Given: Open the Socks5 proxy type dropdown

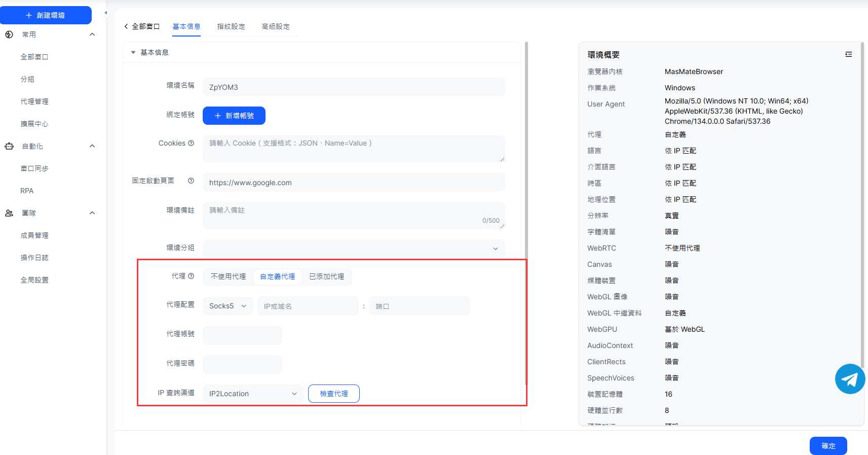Looking at the screenshot, I should click(x=228, y=306).
